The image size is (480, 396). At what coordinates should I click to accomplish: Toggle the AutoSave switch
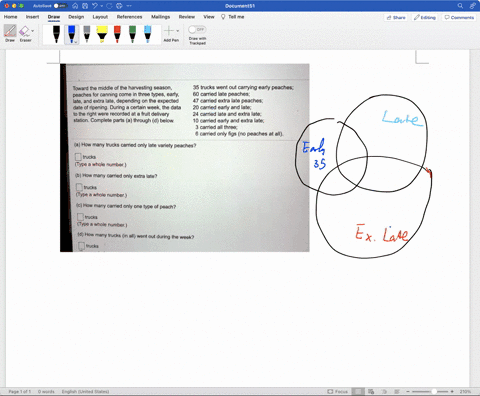[x=61, y=6]
